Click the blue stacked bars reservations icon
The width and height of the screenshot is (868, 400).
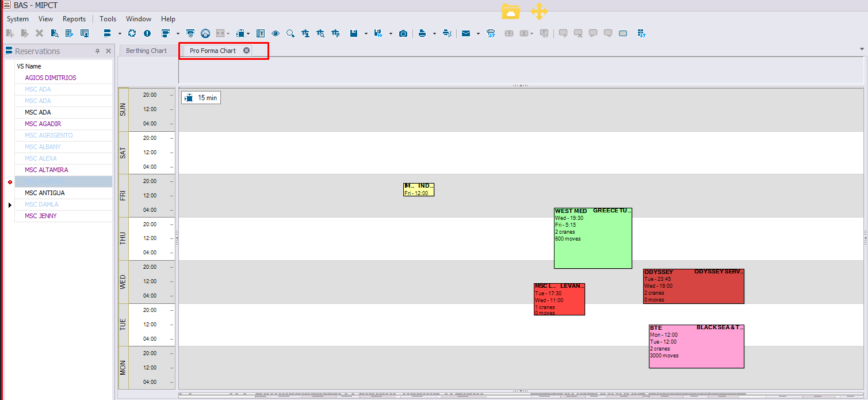pyautogui.click(x=107, y=33)
